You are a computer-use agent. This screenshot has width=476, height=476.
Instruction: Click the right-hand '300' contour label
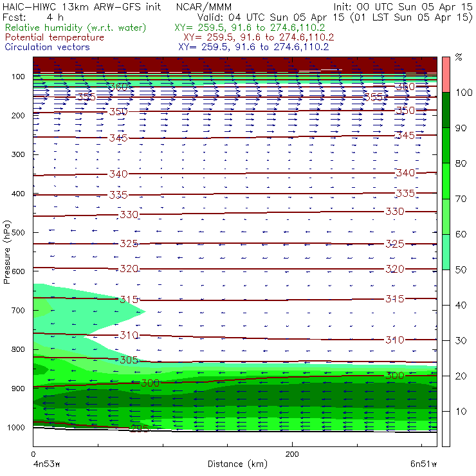(x=395, y=376)
